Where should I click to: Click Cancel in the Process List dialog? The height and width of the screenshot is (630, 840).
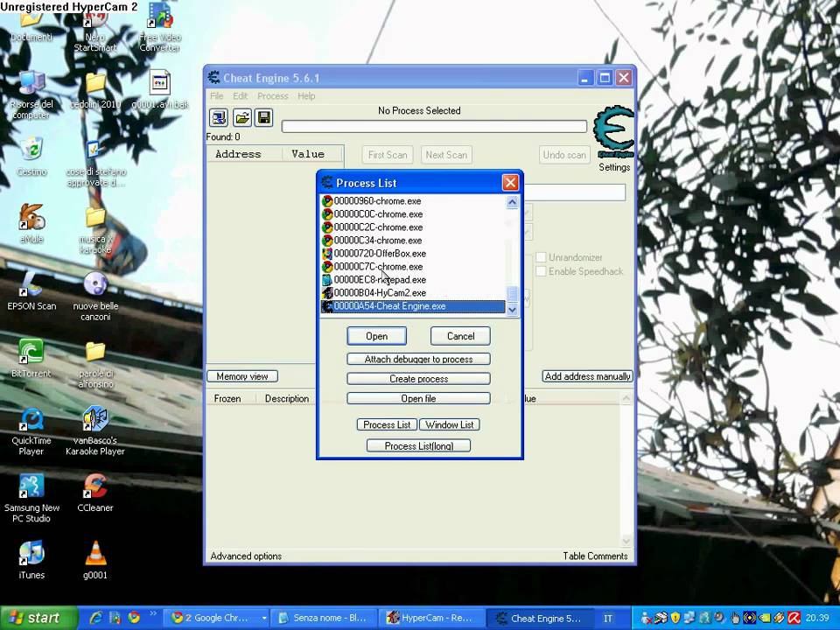(x=460, y=336)
